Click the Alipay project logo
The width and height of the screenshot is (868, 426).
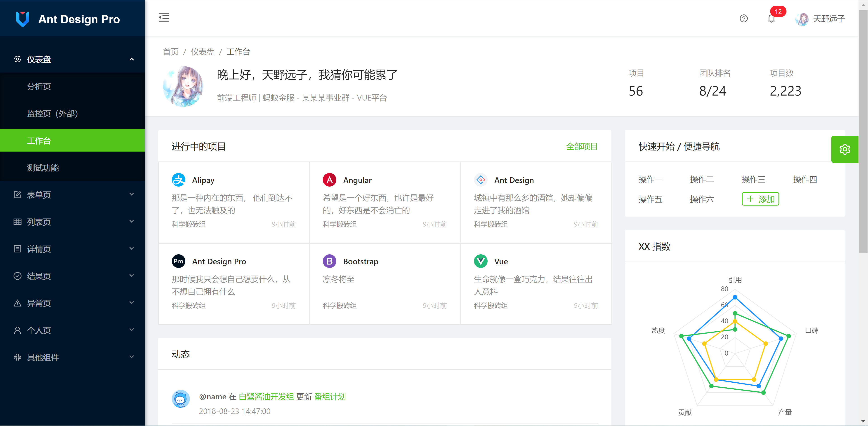point(178,180)
